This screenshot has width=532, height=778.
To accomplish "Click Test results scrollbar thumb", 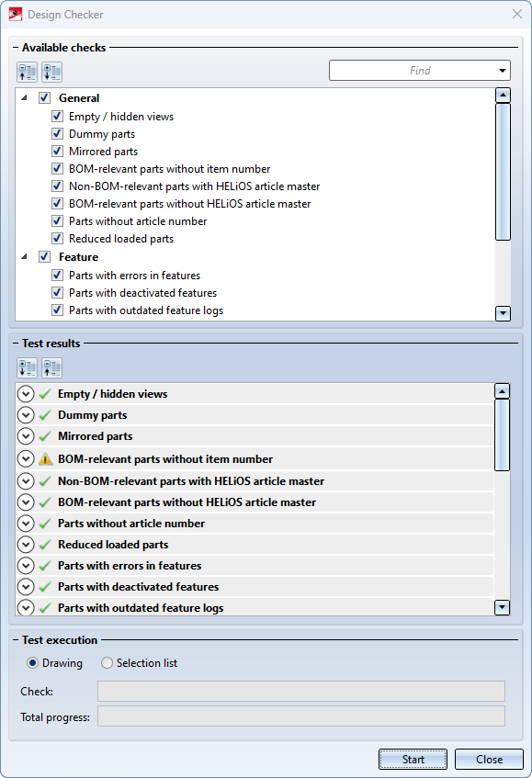I will [503, 434].
